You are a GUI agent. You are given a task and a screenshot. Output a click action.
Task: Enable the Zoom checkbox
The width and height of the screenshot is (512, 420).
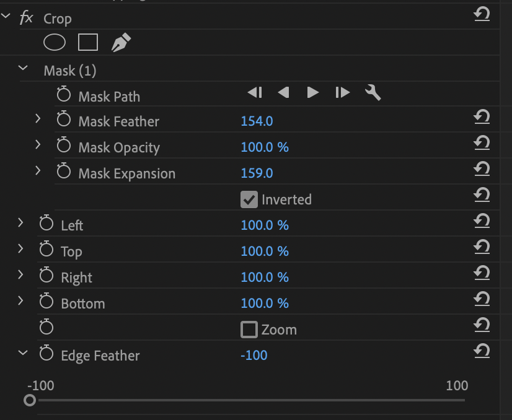coord(249,330)
